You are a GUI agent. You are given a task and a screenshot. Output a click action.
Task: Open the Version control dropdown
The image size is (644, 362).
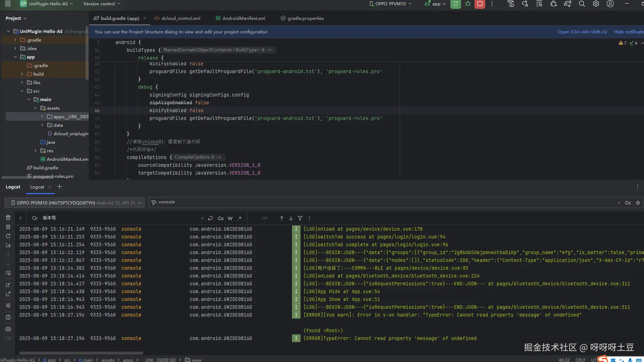(x=102, y=4)
